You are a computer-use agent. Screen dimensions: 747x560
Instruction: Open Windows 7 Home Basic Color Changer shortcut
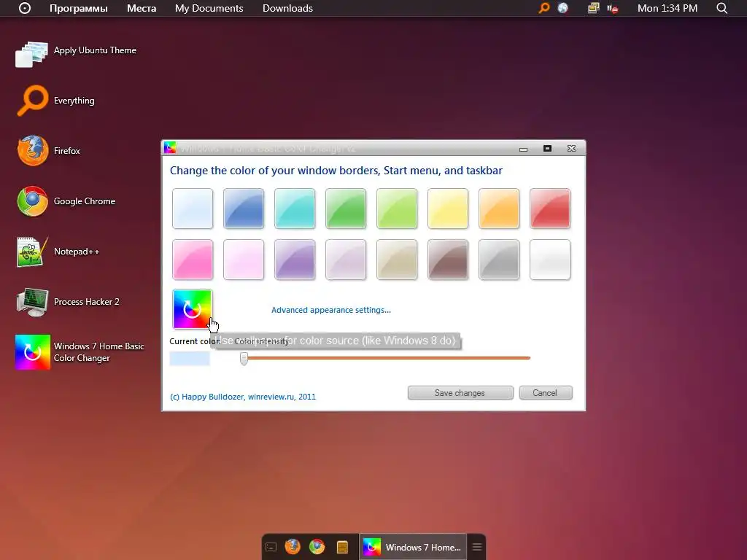[x=80, y=352]
